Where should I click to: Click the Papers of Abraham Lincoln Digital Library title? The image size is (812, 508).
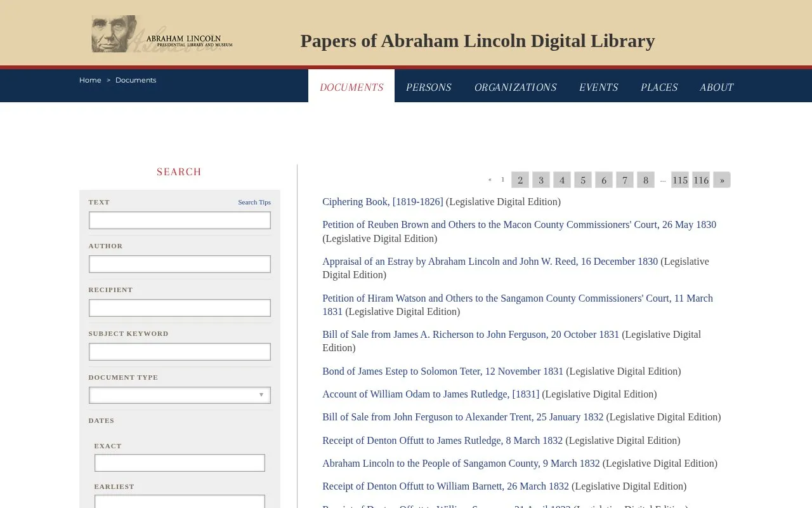(x=478, y=41)
